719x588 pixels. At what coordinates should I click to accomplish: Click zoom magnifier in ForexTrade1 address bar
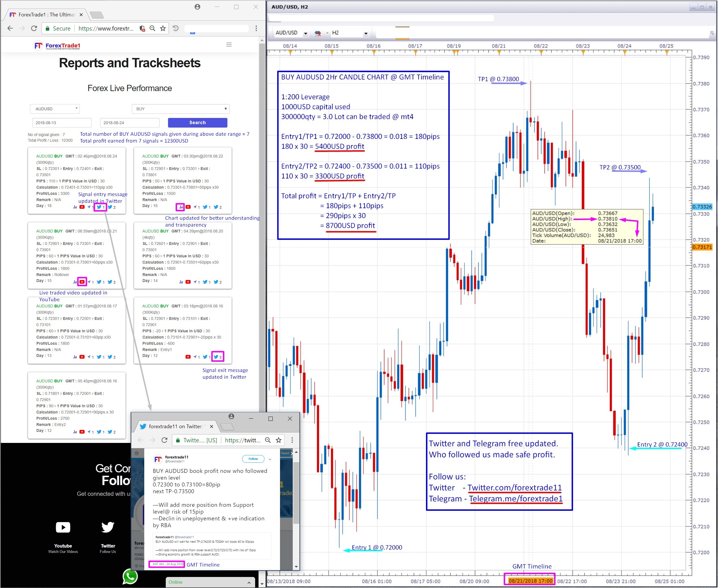153,29
